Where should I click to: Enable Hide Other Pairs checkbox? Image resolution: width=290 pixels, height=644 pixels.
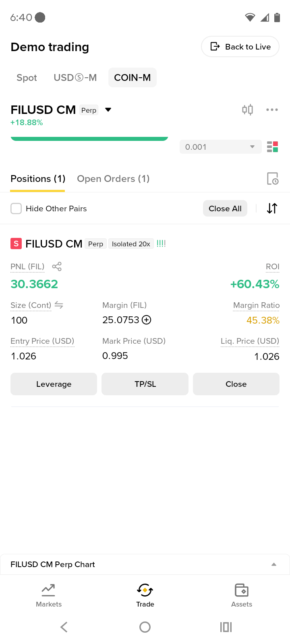pyautogui.click(x=16, y=208)
